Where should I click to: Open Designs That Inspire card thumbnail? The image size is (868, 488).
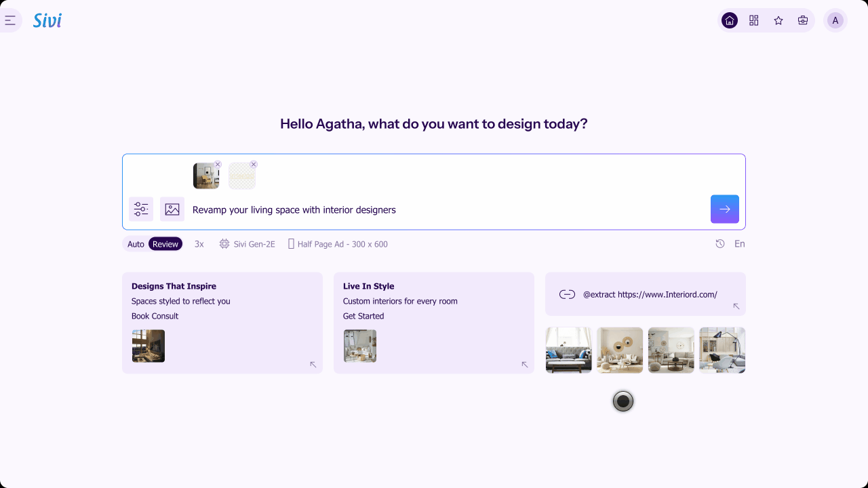(149, 346)
